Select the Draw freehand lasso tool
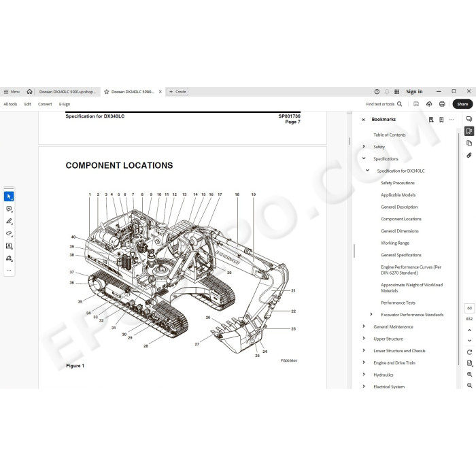This screenshot has height=476, width=476. [9, 233]
